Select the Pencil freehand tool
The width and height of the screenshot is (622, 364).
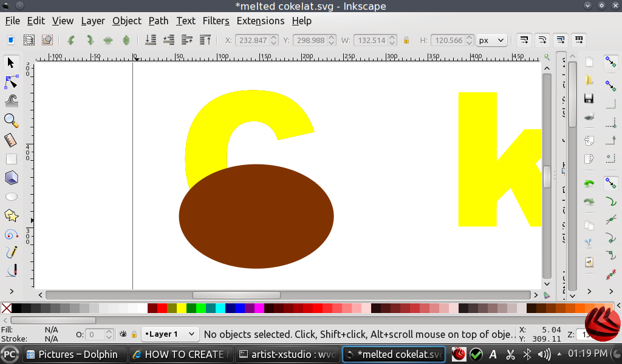tap(11, 252)
